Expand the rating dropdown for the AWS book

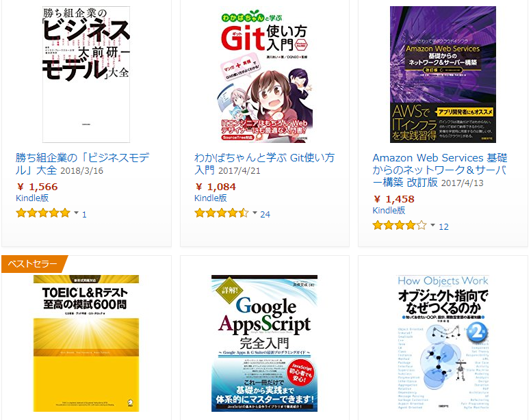point(432,226)
